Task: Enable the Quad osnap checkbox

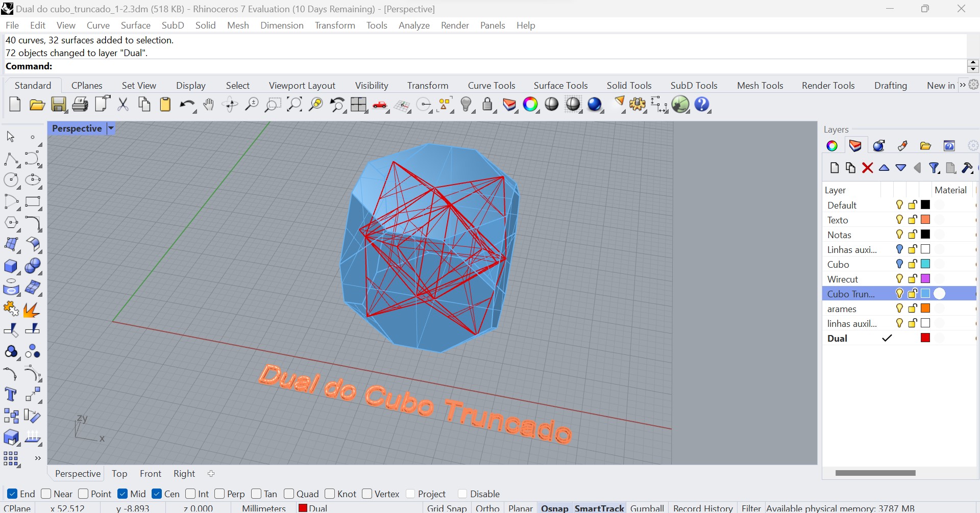Action: coord(289,494)
